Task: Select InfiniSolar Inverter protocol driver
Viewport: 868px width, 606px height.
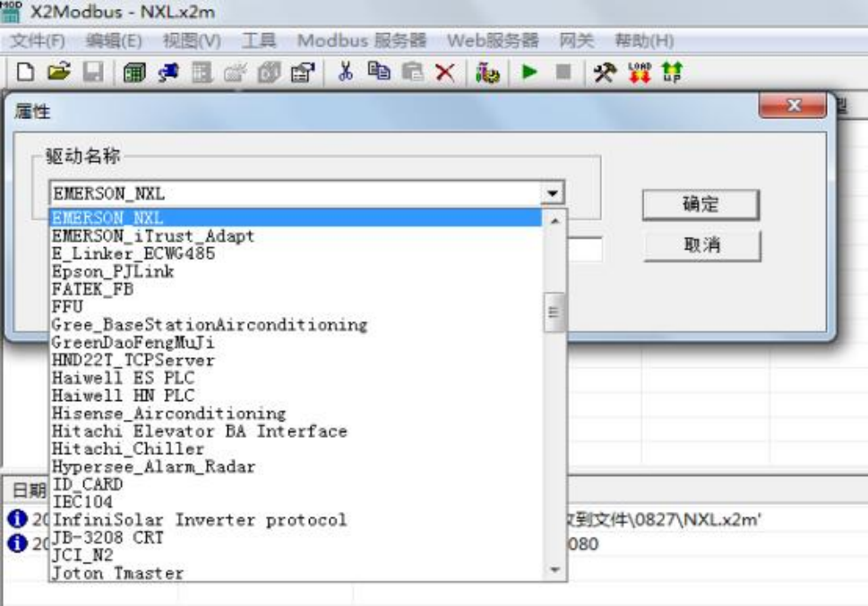Action: pyautogui.click(x=296, y=520)
